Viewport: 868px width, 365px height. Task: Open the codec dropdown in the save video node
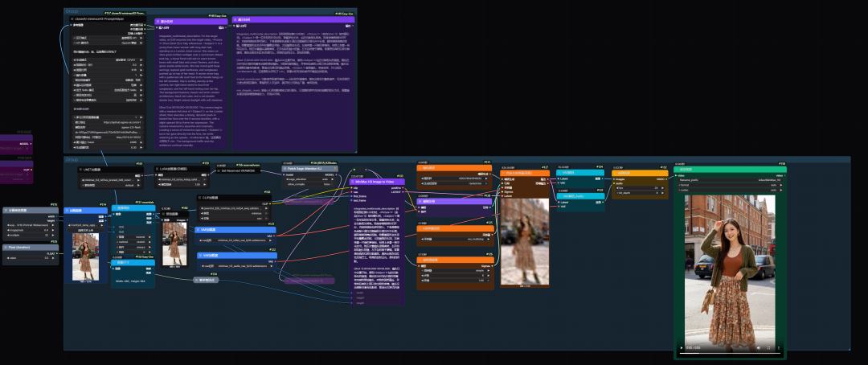tap(730, 190)
